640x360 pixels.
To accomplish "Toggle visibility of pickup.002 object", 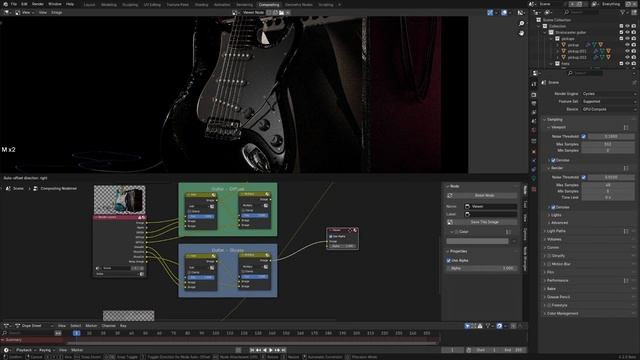I will coord(627,58).
